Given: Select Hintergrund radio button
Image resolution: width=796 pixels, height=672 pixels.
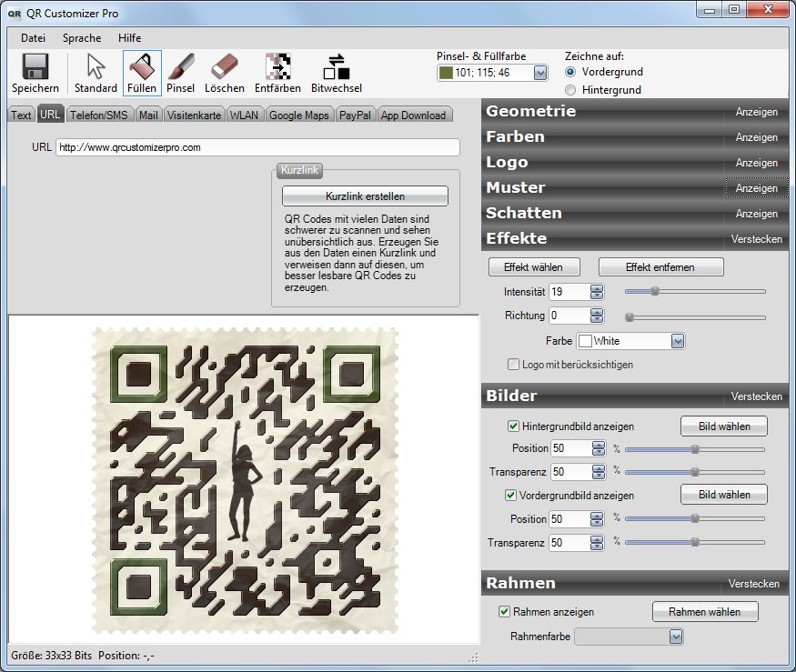Looking at the screenshot, I should pos(570,90).
